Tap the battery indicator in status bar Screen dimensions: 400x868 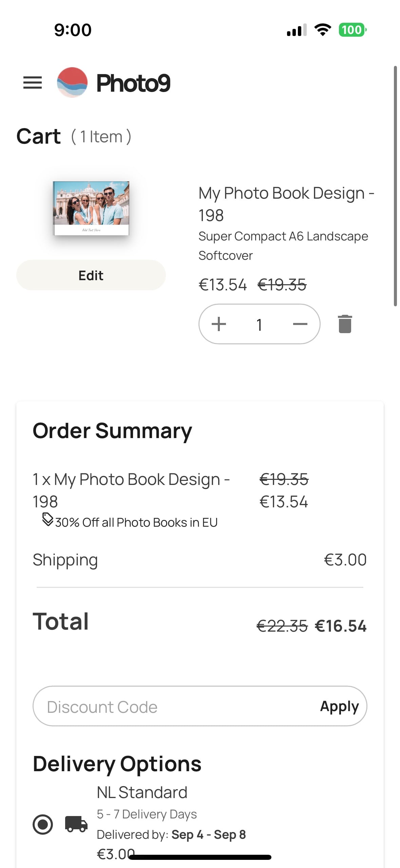tap(352, 30)
